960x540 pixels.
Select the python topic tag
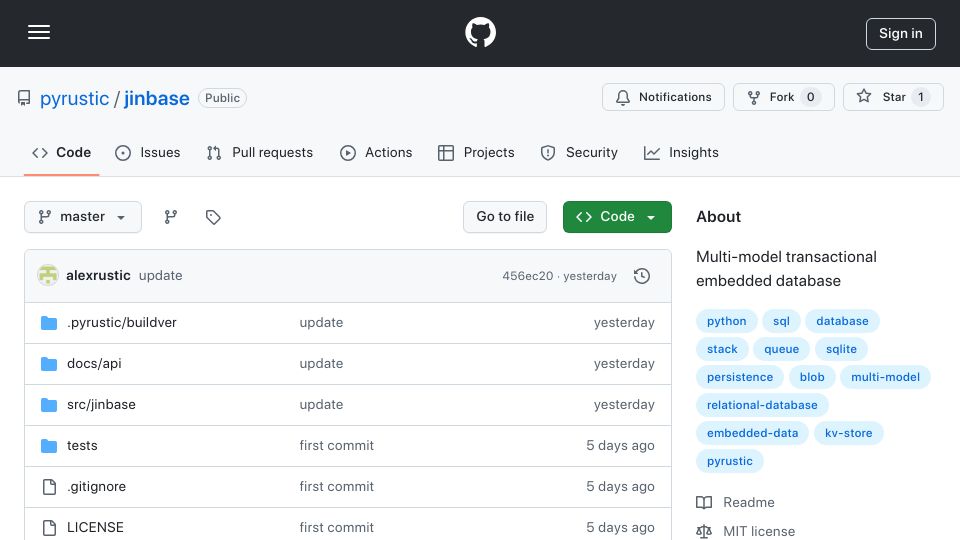(727, 321)
